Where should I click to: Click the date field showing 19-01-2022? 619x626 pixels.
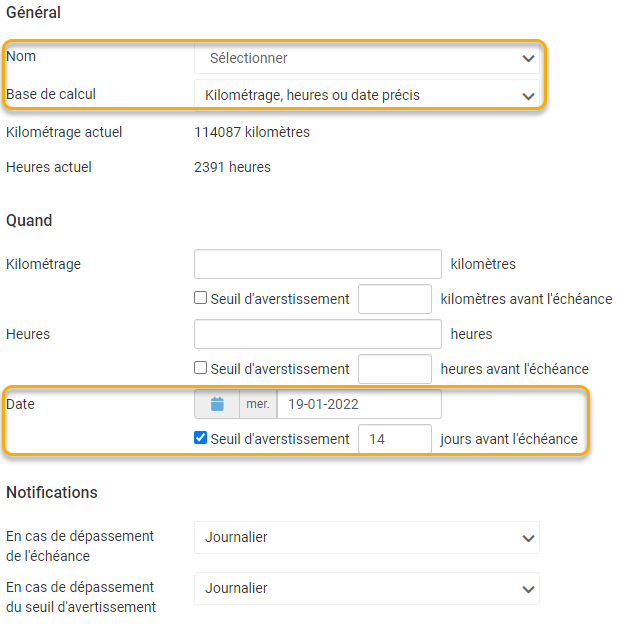pyautogui.click(x=358, y=404)
